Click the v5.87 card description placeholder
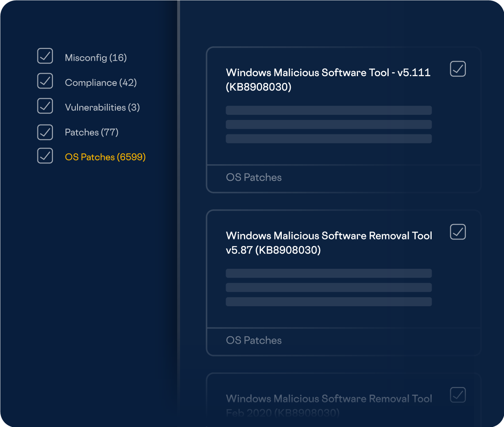 (x=329, y=288)
